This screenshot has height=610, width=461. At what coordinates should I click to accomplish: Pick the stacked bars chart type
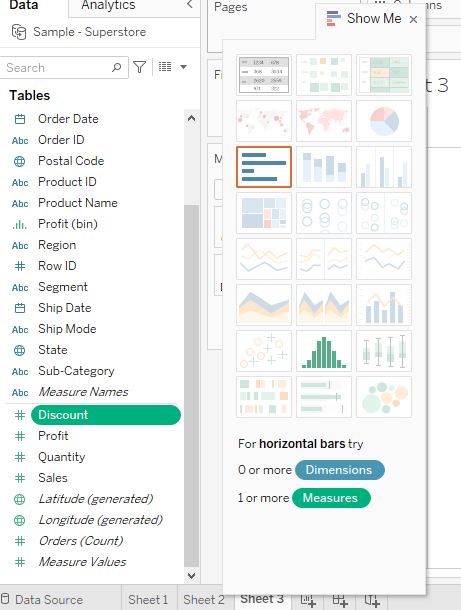(324, 167)
